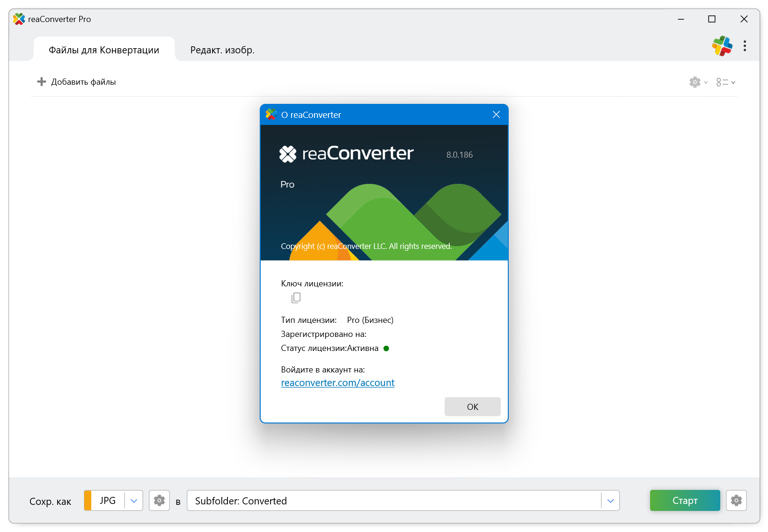Image resolution: width=768 pixels, height=532 pixels.
Task: Click reaConverter logo in dialog title bar
Action: click(271, 115)
